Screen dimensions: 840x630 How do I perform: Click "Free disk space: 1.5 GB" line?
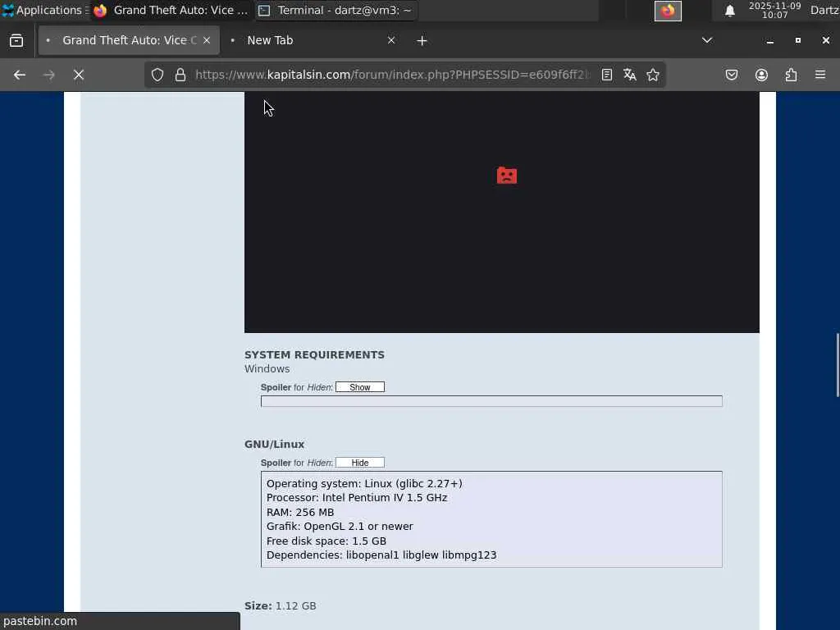(326, 541)
